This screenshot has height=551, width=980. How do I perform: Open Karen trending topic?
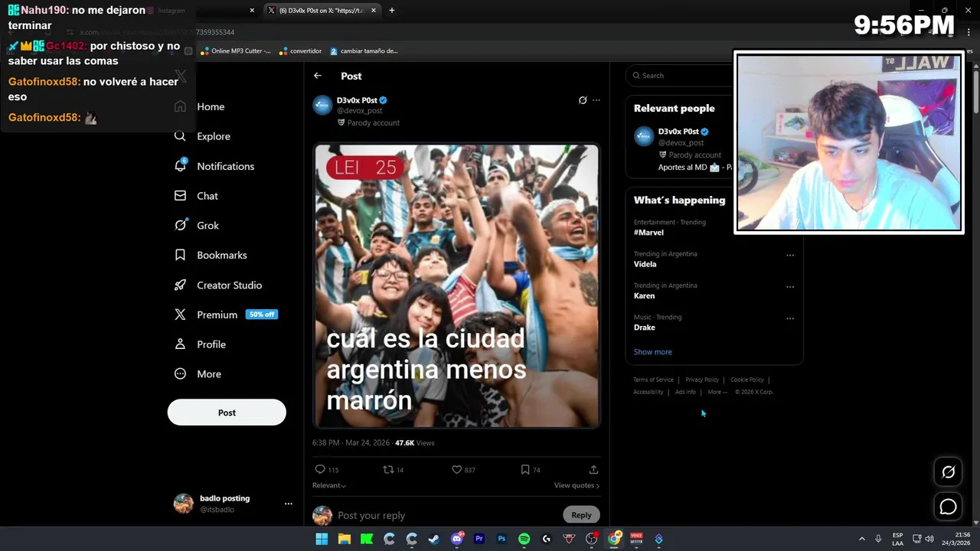(644, 295)
